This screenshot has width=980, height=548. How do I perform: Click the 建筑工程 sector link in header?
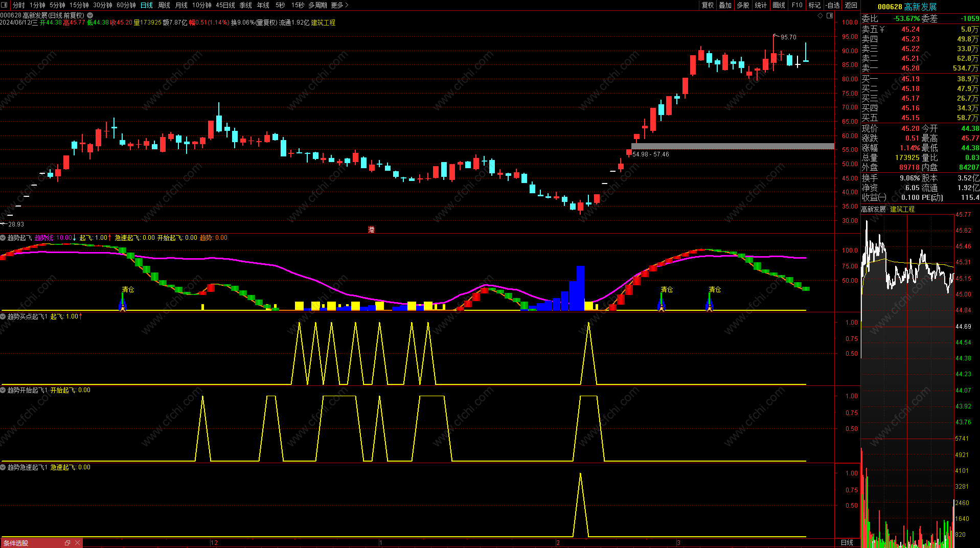pos(323,22)
